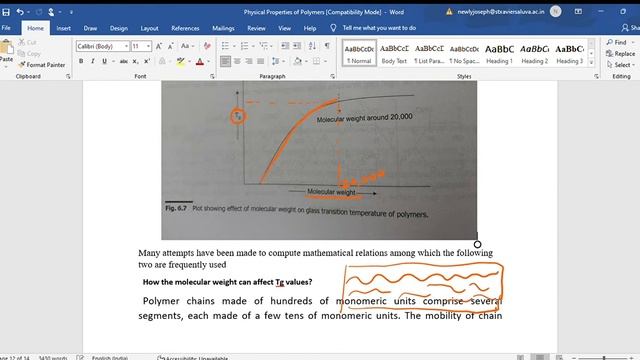Open line spacing dropdown
Viewport: 640px width, 360px height.
click(x=284, y=61)
